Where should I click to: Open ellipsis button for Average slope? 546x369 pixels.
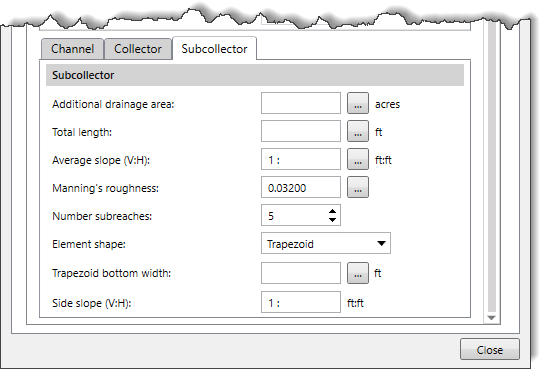(x=358, y=159)
